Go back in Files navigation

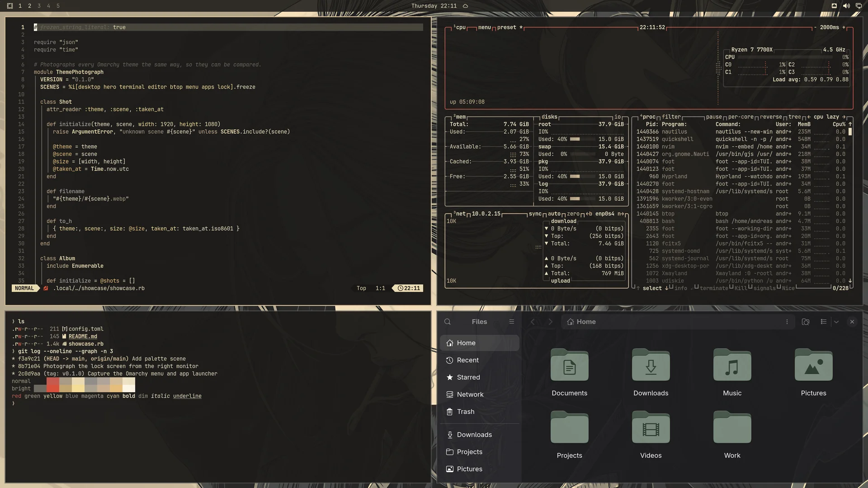tap(533, 322)
